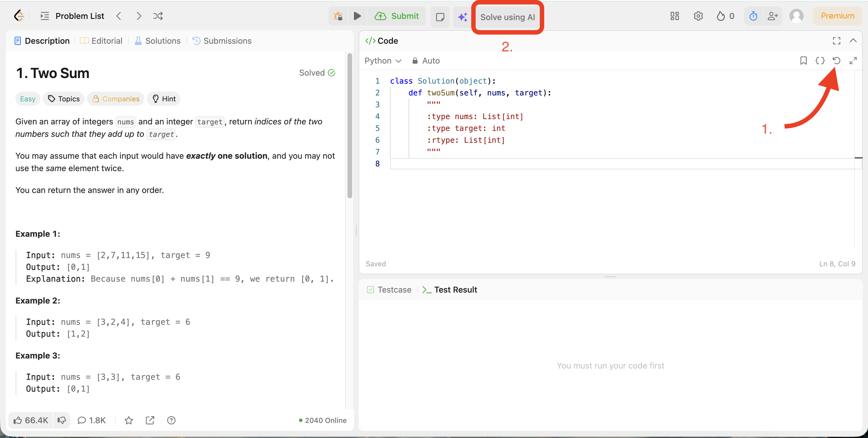Viewport: 868px width, 438px height.
Task: Toggle the star favorite icon
Action: coord(129,420)
